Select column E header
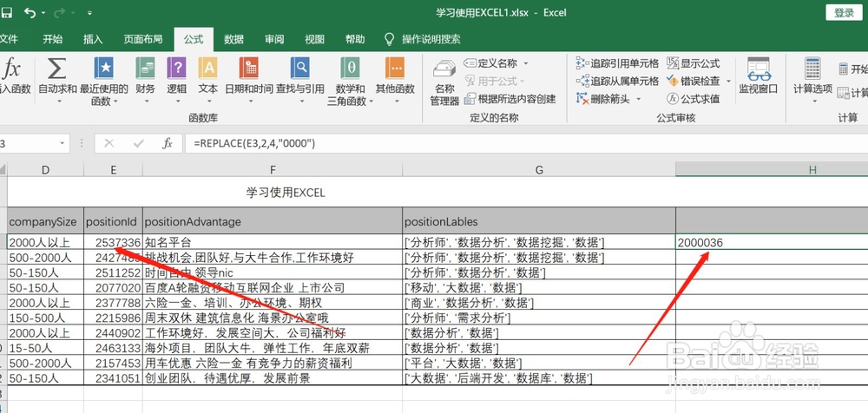Screen dimensions: 868x413 tap(113, 170)
